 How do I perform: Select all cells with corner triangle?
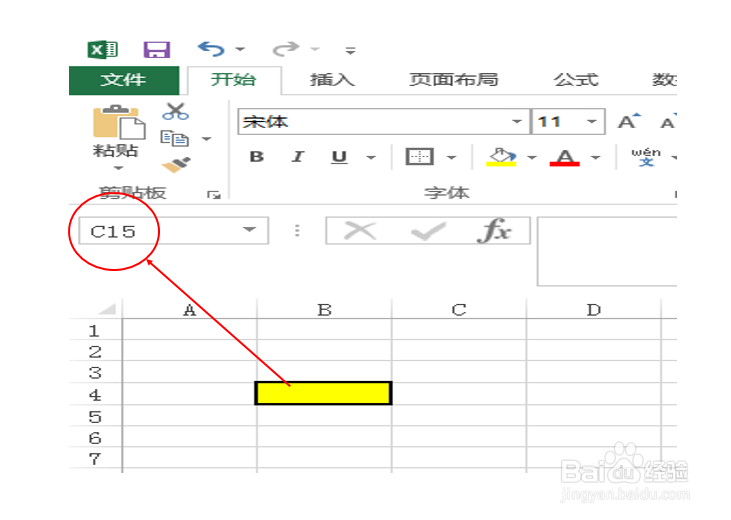[107, 309]
